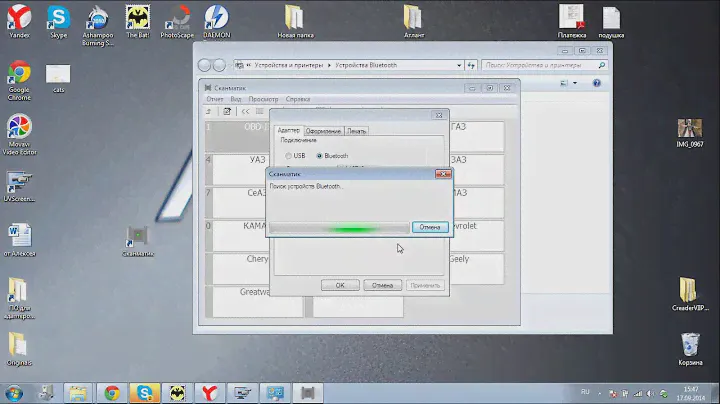Open the Печать tab in settings
The height and width of the screenshot is (404, 720).
(x=358, y=131)
